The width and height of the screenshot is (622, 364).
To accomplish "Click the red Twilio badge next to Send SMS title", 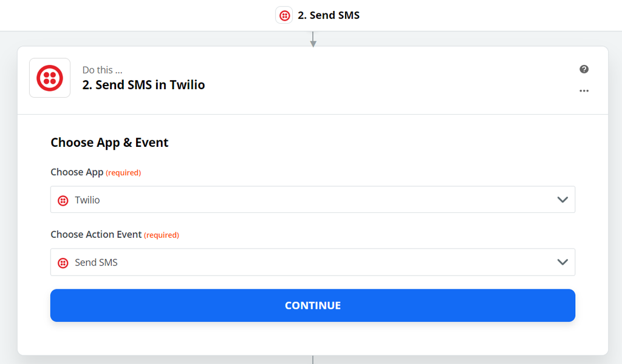I will (284, 15).
